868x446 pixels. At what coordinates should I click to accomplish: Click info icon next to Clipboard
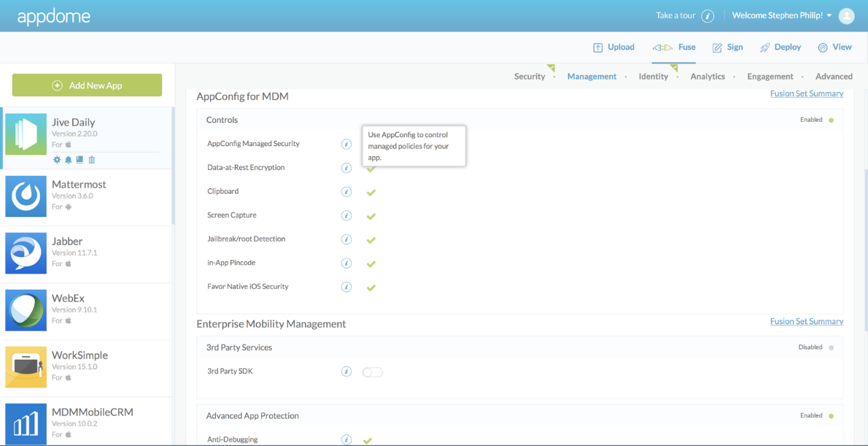346,192
